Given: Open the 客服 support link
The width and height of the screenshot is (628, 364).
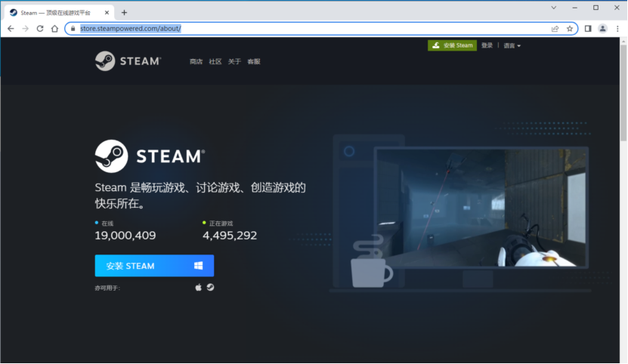Looking at the screenshot, I should coord(254,61).
